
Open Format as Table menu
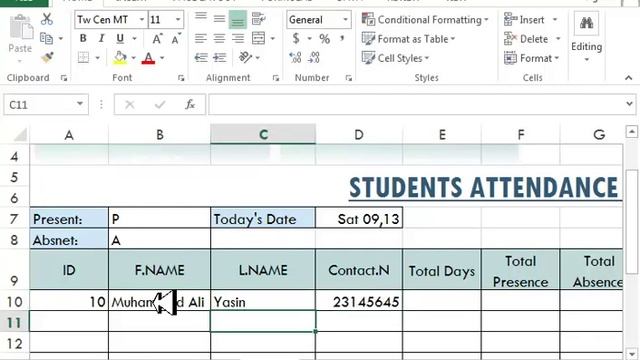[x=408, y=39]
